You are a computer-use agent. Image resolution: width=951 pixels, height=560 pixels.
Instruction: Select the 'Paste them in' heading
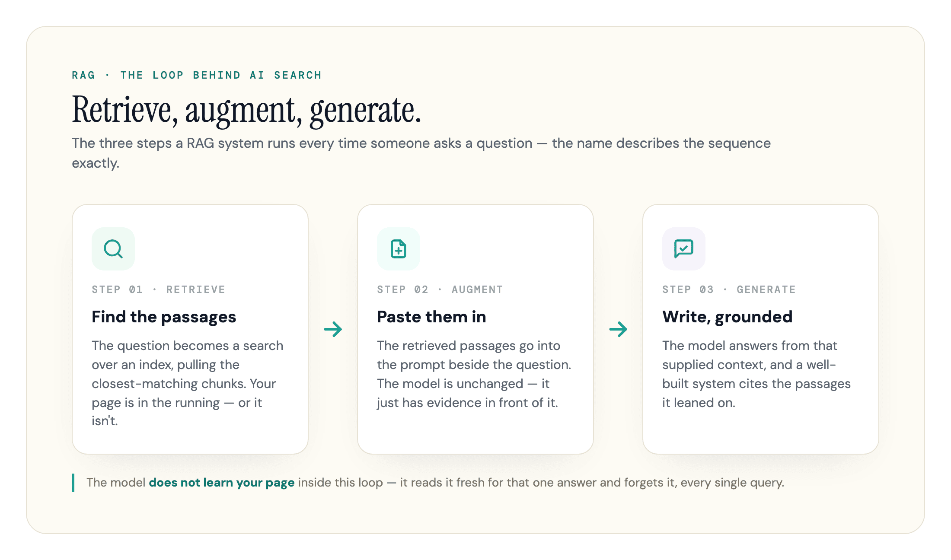pos(431,317)
